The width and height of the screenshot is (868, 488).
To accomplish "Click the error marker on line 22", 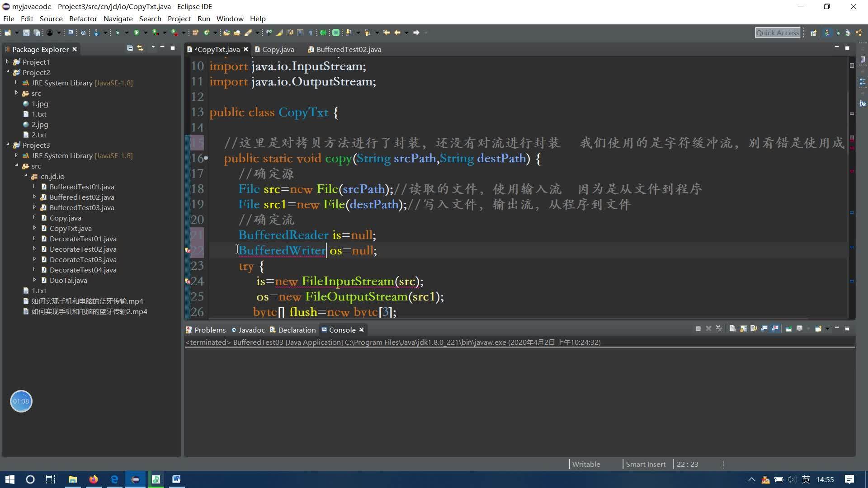I will click(x=188, y=250).
